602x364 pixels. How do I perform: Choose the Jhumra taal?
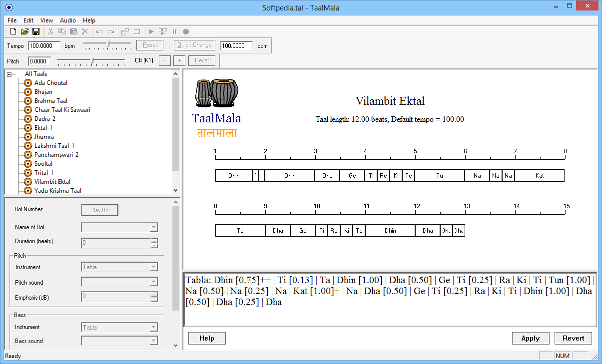click(x=44, y=137)
